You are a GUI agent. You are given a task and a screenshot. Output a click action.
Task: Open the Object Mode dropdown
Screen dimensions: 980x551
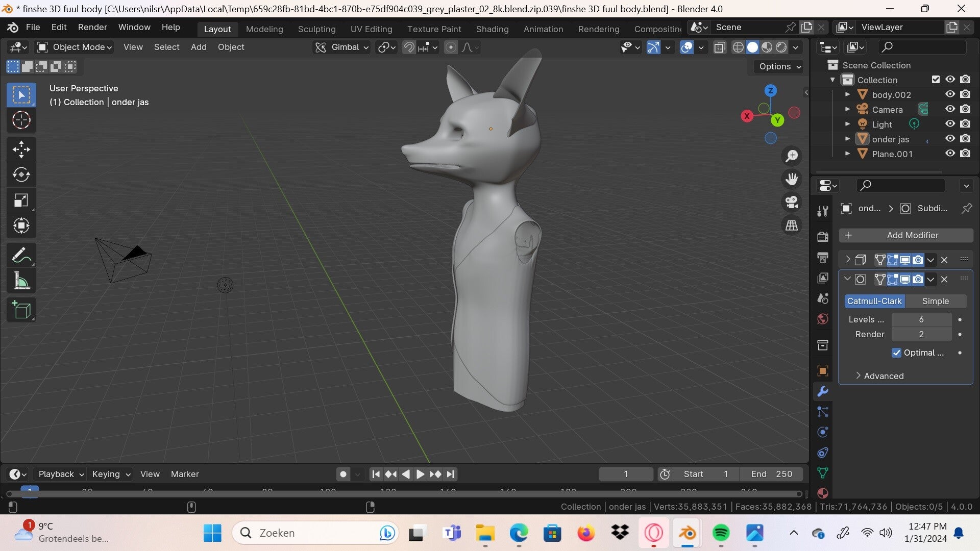(75, 47)
